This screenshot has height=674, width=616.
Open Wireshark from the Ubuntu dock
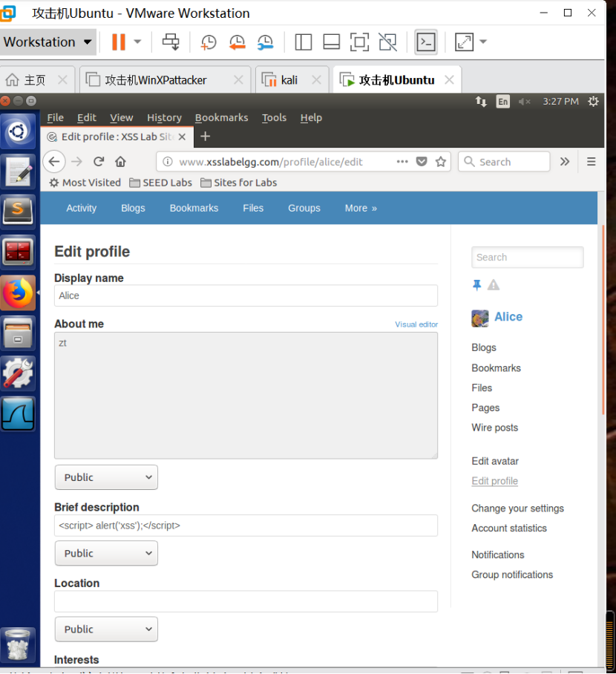(x=18, y=414)
